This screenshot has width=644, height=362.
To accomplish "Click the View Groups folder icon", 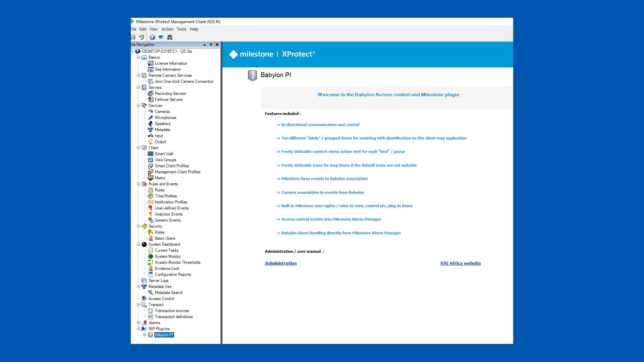I will pos(151,160).
